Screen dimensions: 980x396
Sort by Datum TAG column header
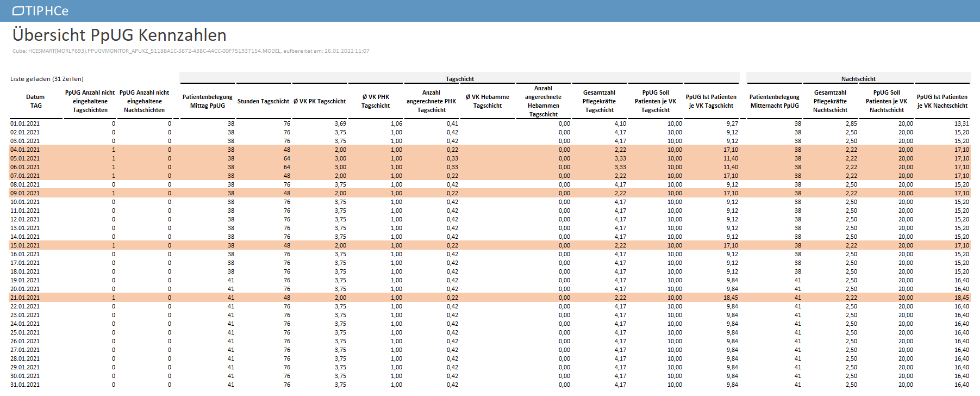point(36,101)
